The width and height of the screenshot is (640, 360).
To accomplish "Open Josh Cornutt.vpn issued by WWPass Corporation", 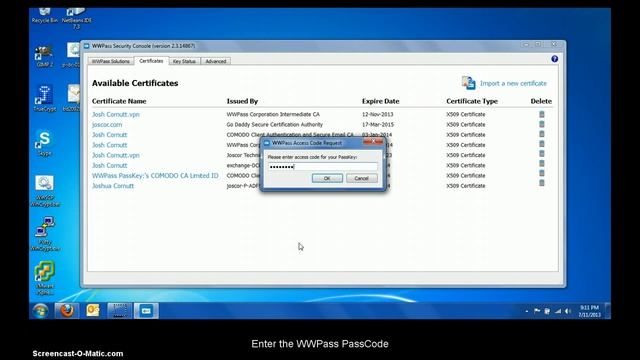I will click(x=116, y=114).
